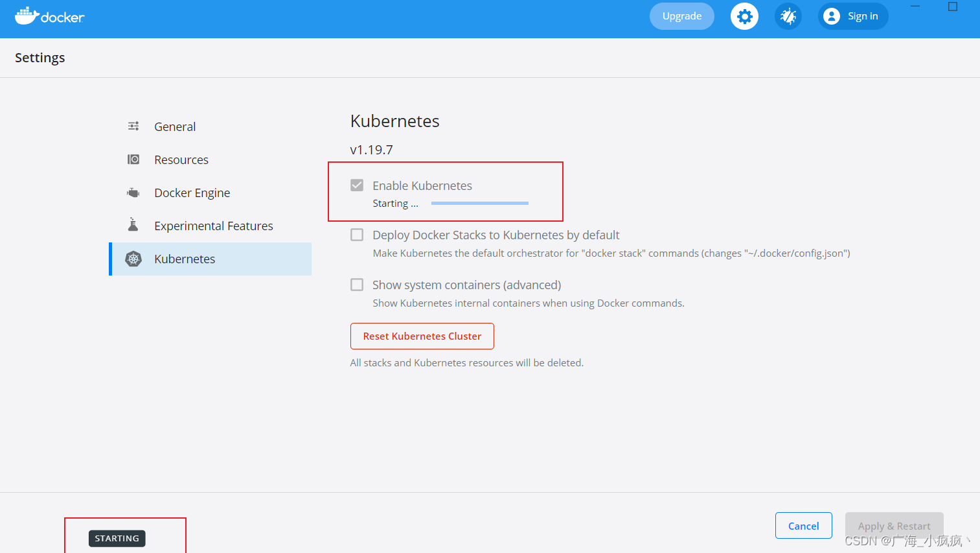Click the Kubernetes heading text
The width and height of the screenshot is (980, 553).
coord(395,121)
